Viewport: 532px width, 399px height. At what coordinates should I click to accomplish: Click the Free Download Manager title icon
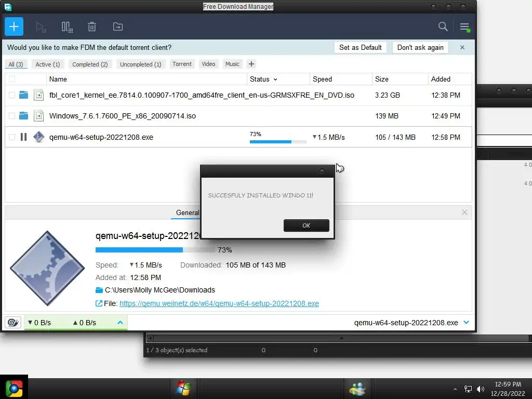(x=8, y=7)
